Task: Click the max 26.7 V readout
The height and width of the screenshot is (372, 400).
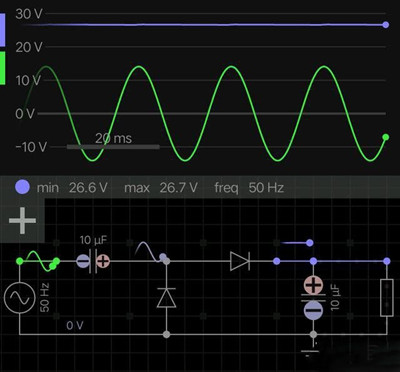Action: pyautogui.click(x=161, y=188)
